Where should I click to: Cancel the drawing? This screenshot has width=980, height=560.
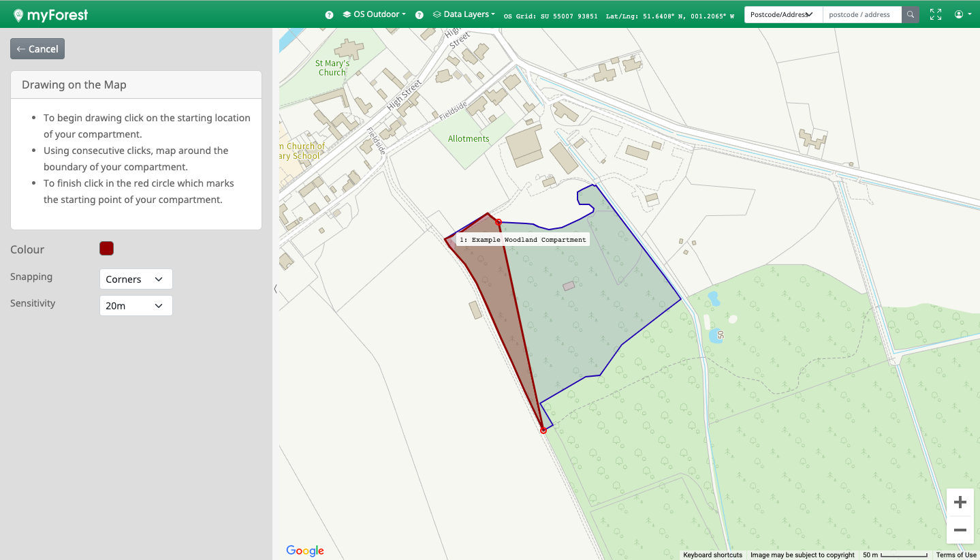(x=37, y=49)
